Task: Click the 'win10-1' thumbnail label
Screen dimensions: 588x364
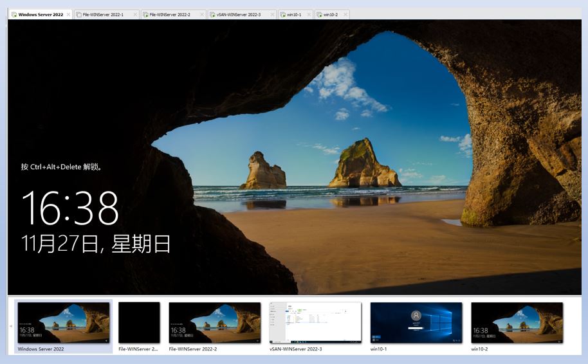Action: pyautogui.click(x=378, y=349)
